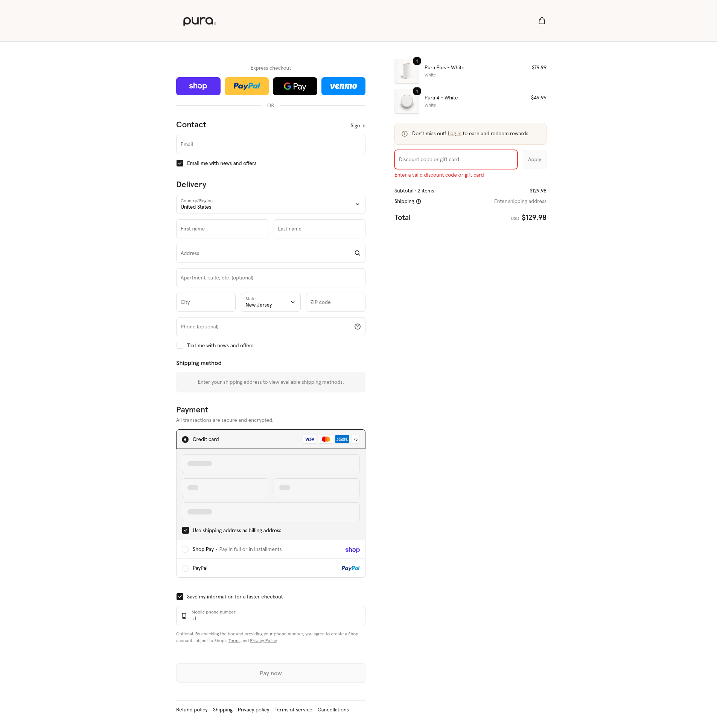The image size is (717, 728).
Task: Choose Venmo express checkout
Action: pos(343,86)
